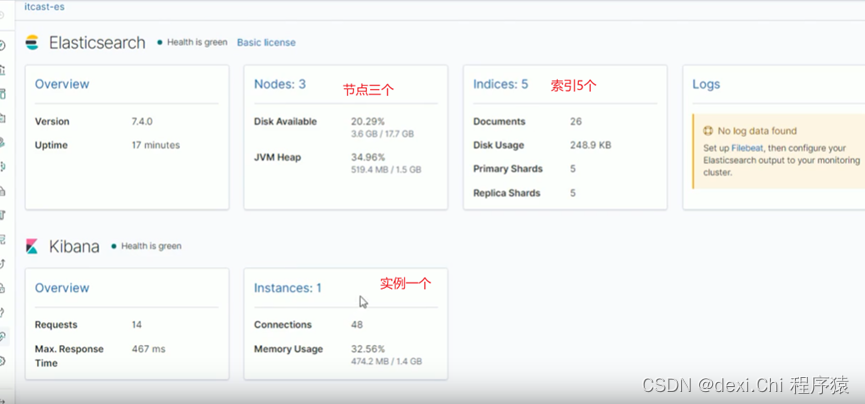
Task: Click the Documents label
Action: (x=499, y=121)
